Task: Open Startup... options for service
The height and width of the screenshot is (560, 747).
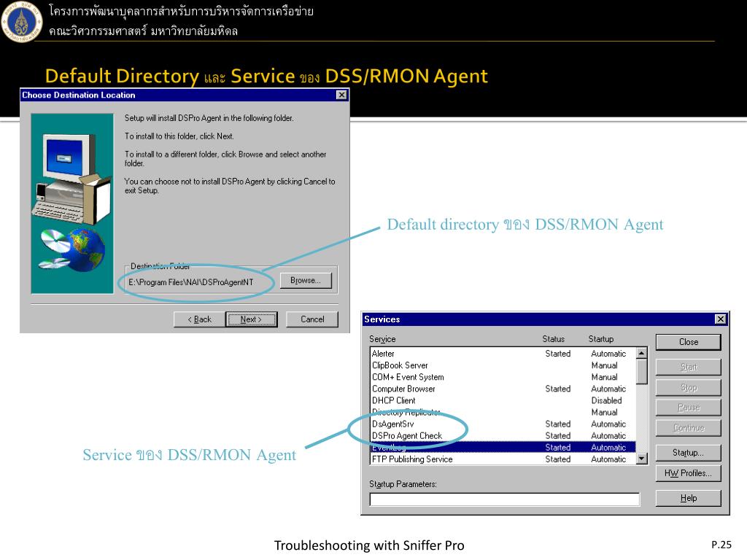Action: [x=689, y=453]
